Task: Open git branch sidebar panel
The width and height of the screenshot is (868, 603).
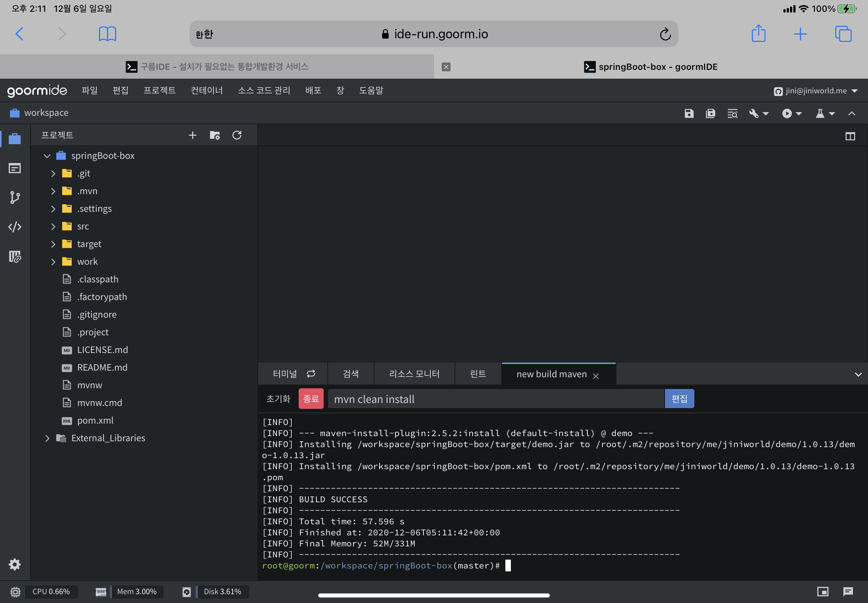Action: [15, 197]
